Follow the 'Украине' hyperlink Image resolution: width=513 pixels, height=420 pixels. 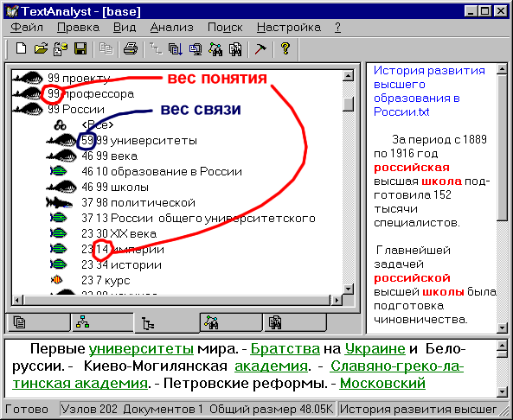[x=375, y=349]
